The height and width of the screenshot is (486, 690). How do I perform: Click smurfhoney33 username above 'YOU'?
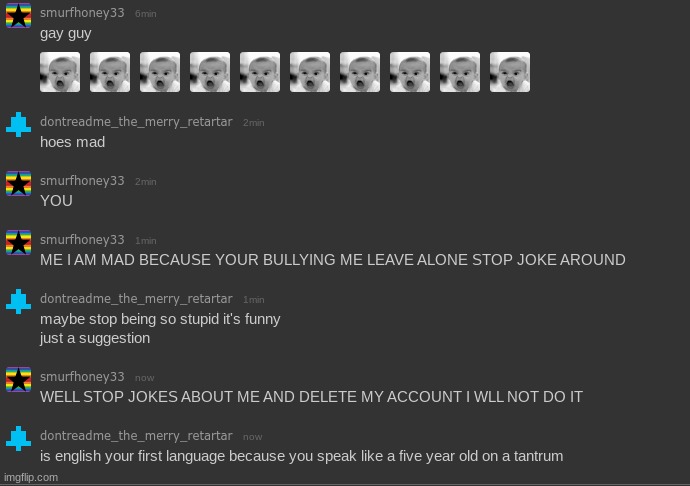[82, 181]
